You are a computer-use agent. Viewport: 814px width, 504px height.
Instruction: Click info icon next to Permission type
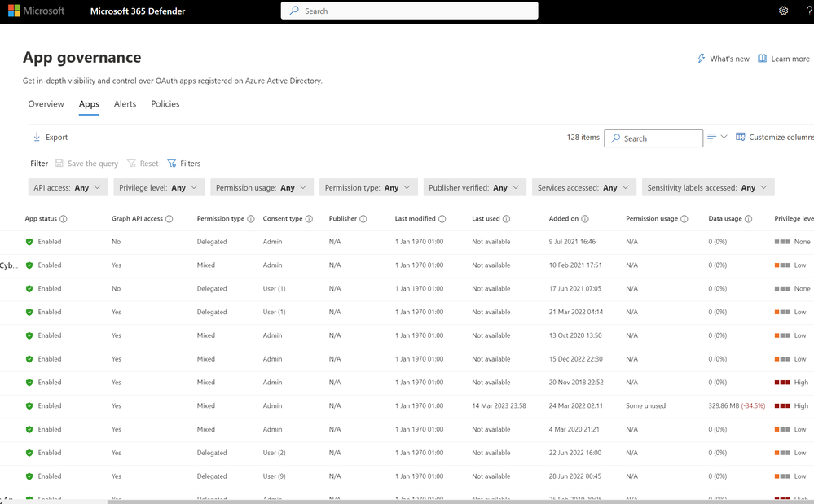[251, 219]
